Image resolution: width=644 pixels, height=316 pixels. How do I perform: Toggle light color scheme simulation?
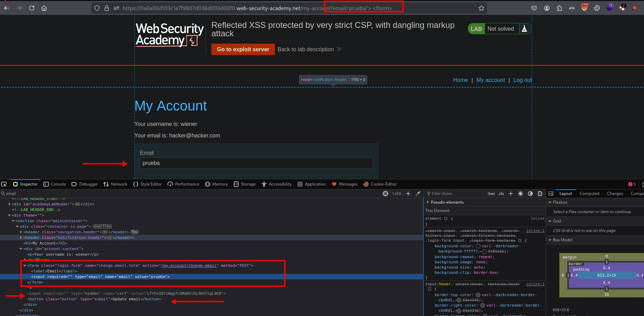point(521,194)
